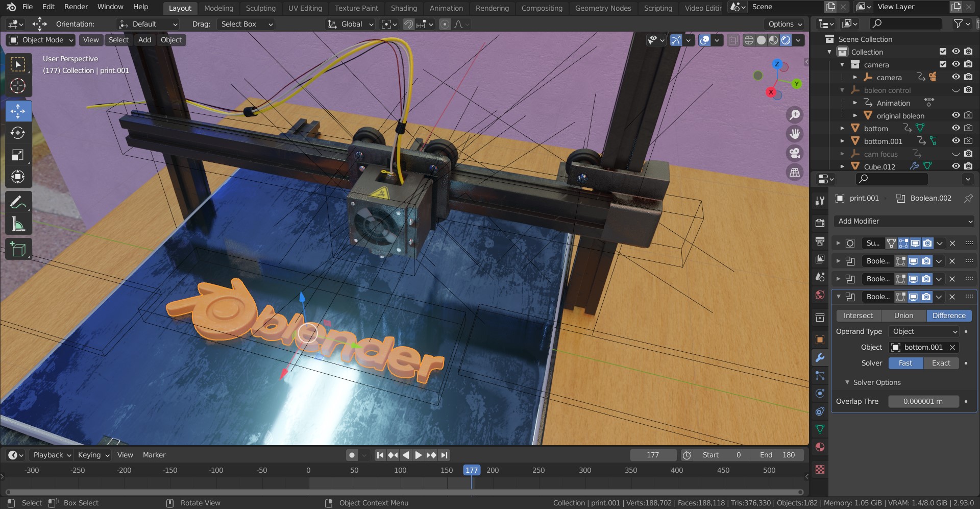
Task: Open Modifier Properties wrench tab
Action: pos(820,358)
